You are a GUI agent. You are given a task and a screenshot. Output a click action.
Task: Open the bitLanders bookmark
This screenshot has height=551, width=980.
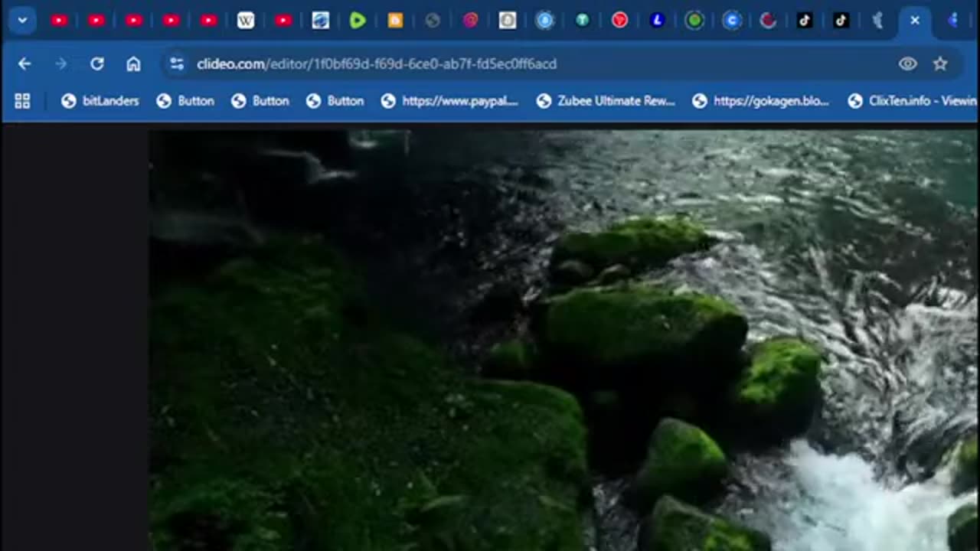[100, 101]
